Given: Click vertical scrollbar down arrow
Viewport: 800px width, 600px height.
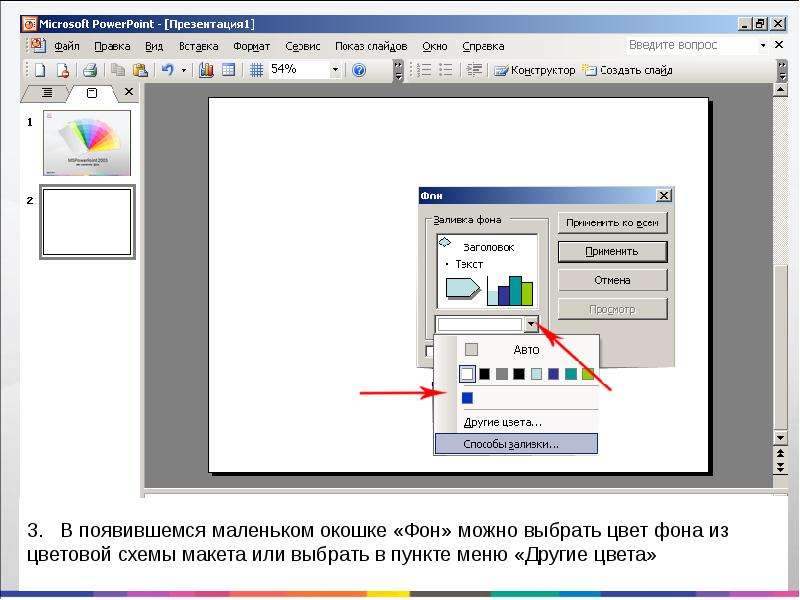Looking at the screenshot, I should pyautogui.click(x=780, y=437).
